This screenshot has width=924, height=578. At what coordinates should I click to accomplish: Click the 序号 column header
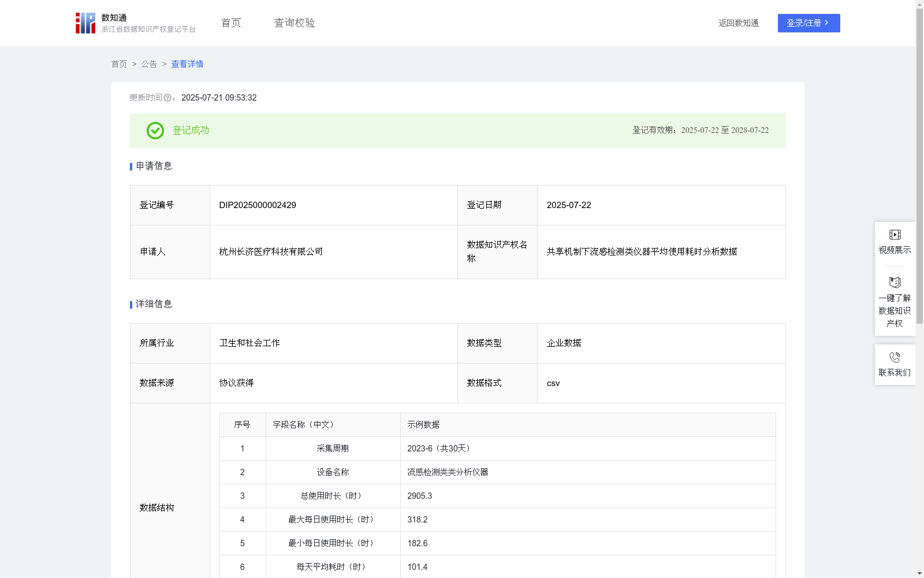243,425
